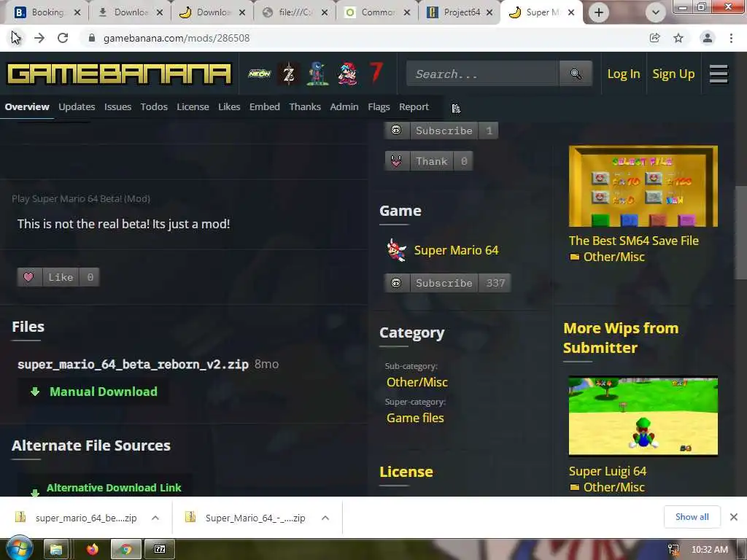Open the License tab
Image resolution: width=747 pixels, height=560 pixels.
tap(193, 106)
